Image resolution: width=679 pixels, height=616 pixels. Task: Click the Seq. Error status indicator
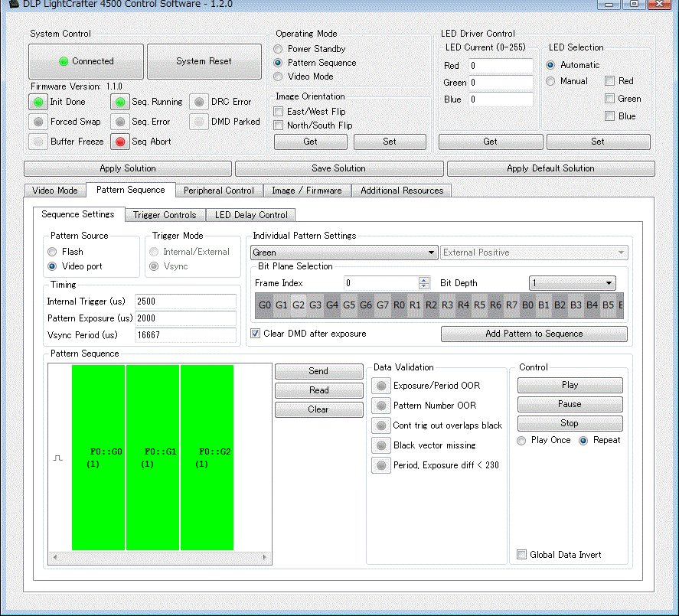(x=120, y=122)
